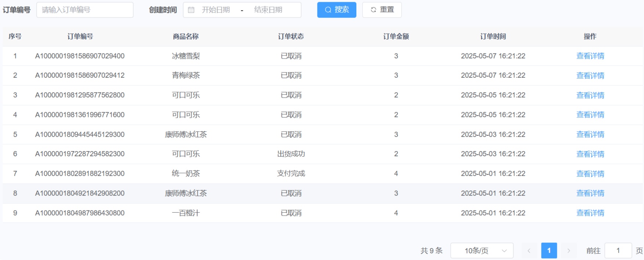The image size is (644, 260).
Task: Click the 订单时间 column header
Action: [493, 36]
